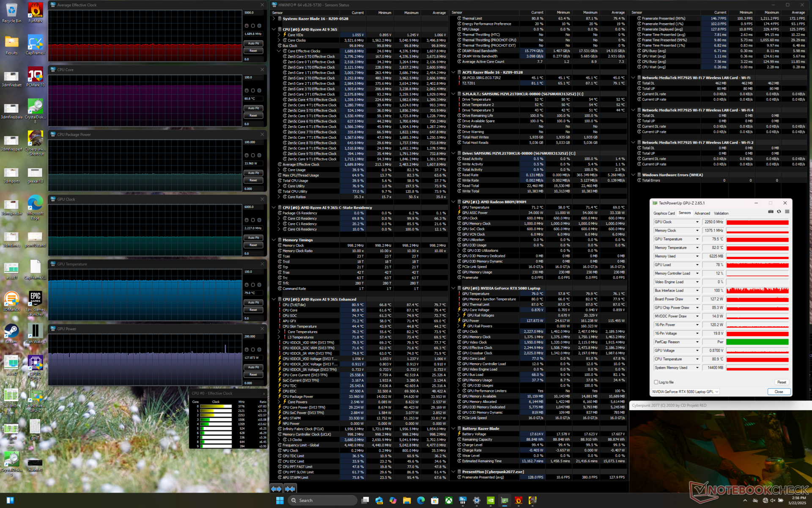Click HWiNFO shrink columns arrows icon
812x508 pixels.
tap(290, 489)
